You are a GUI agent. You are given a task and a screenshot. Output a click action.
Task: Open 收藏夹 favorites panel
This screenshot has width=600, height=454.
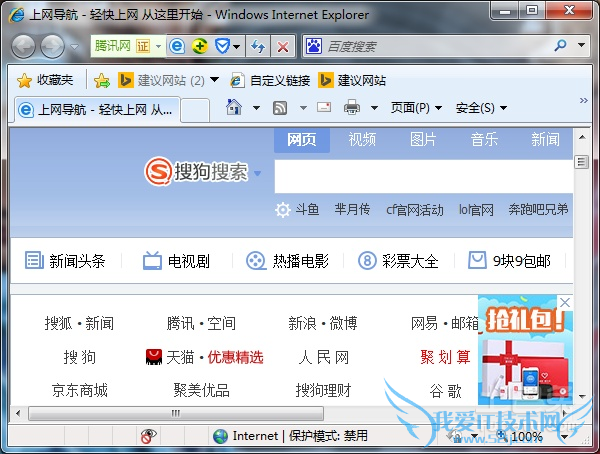point(45,80)
